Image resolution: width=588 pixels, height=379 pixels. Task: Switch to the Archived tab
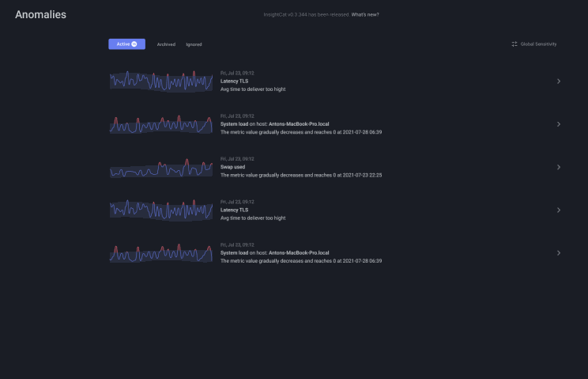pyautogui.click(x=166, y=44)
